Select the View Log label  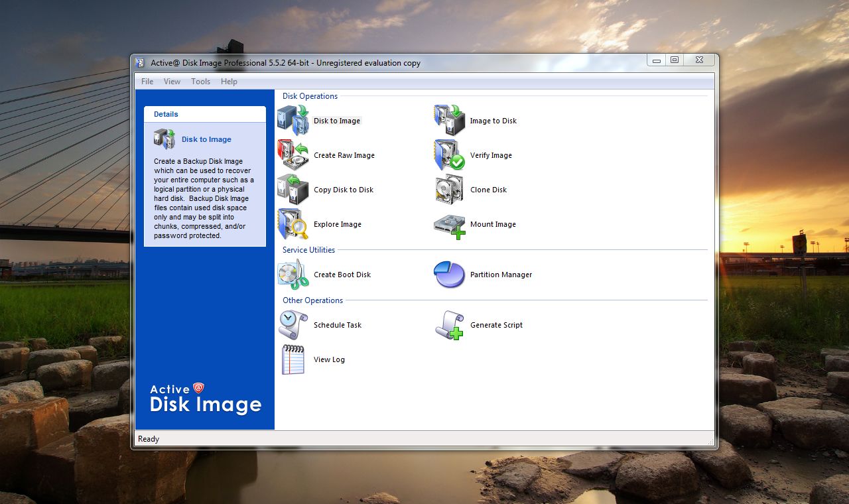click(330, 359)
